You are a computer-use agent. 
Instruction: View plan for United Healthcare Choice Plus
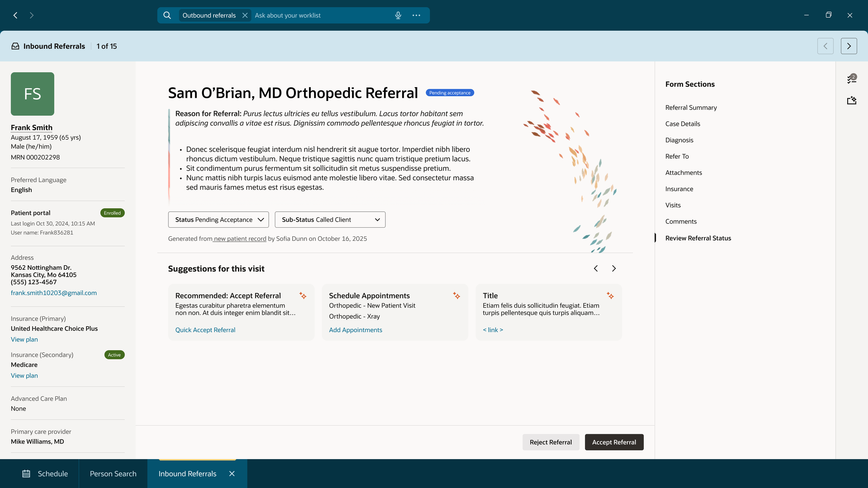(24, 339)
